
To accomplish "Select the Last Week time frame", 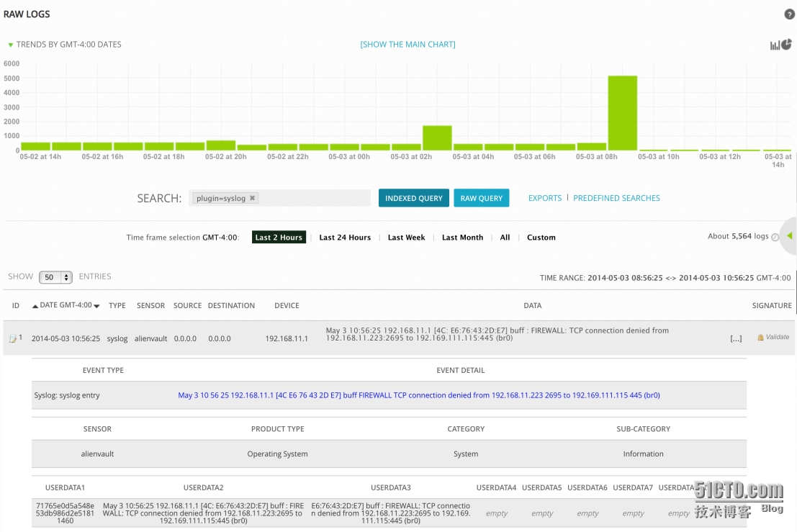I will click(x=406, y=238).
